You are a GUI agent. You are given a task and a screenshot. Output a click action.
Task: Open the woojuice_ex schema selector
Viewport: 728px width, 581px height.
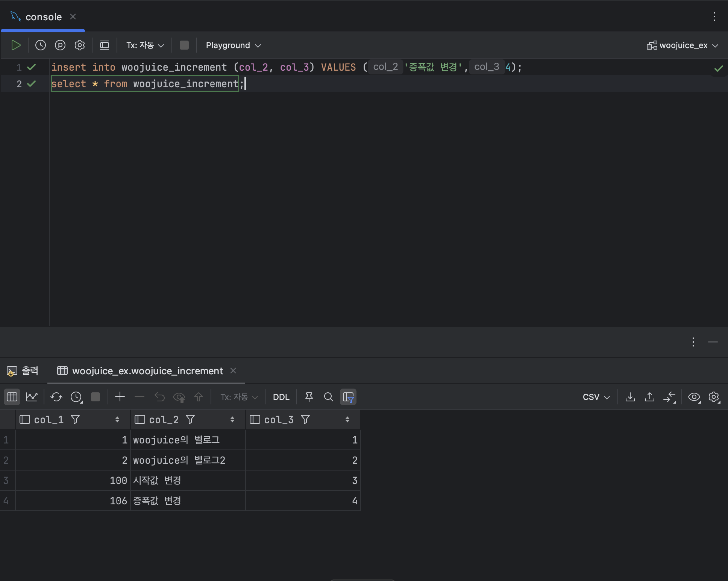click(682, 45)
